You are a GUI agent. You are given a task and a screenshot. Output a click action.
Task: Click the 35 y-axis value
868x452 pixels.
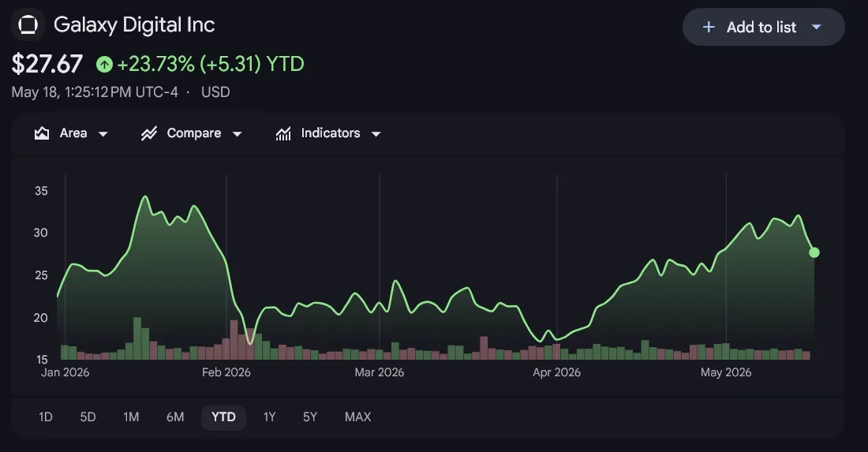tap(41, 191)
